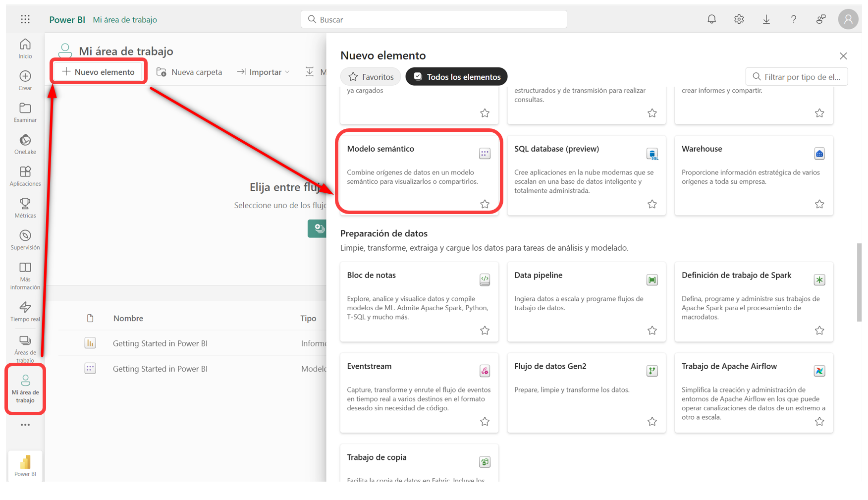Open the download menu icon
The width and height of the screenshot is (868, 500).
click(x=766, y=19)
